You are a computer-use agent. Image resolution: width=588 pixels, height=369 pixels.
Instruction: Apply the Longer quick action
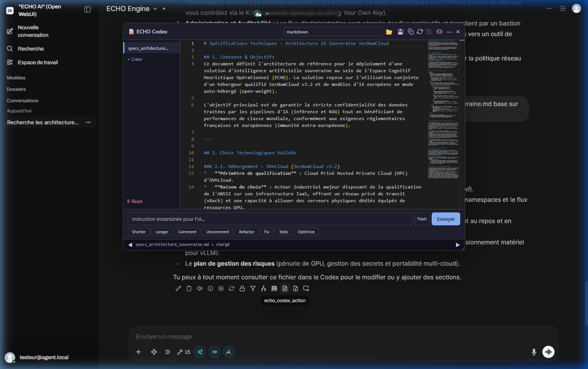click(162, 232)
